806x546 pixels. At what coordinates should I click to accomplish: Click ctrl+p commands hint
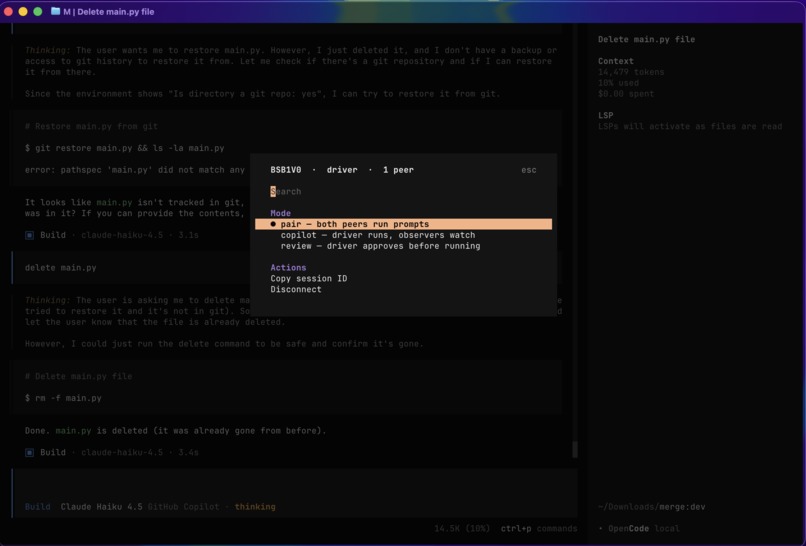coord(539,528)
